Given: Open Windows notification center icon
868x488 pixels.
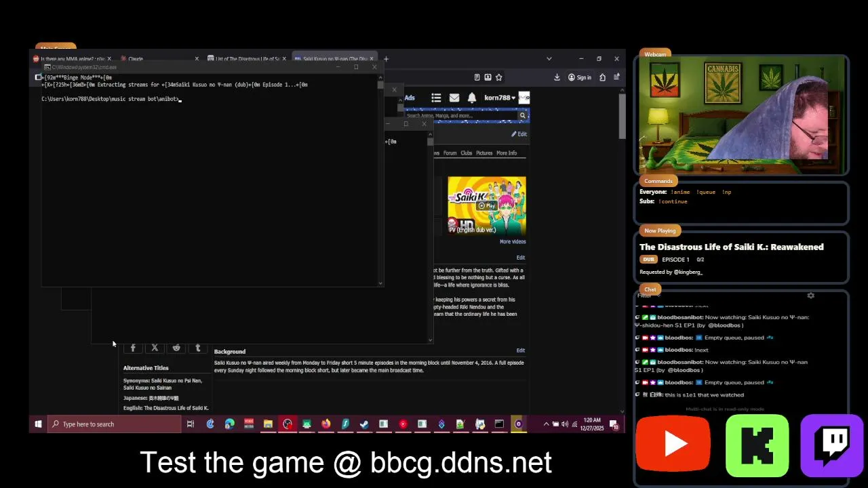Looking at the screenshot, I should point(614,424).
